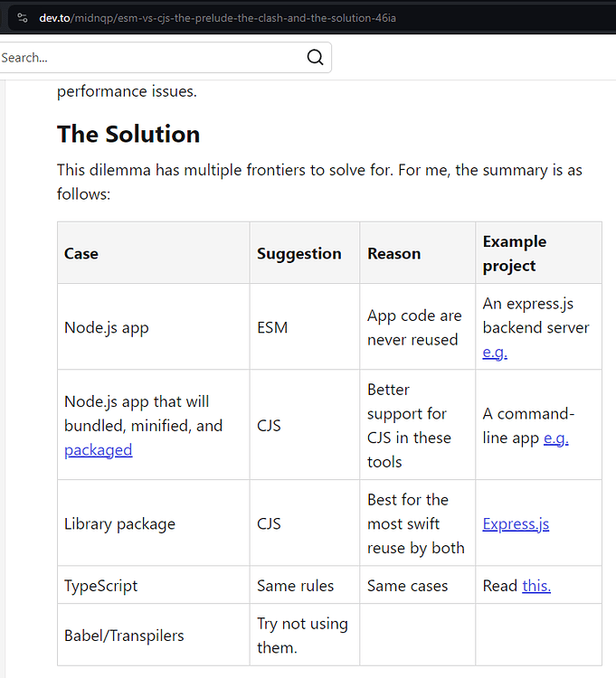Click the 'Library package' cell
The image size is (616, 678).
coord(154,523)
